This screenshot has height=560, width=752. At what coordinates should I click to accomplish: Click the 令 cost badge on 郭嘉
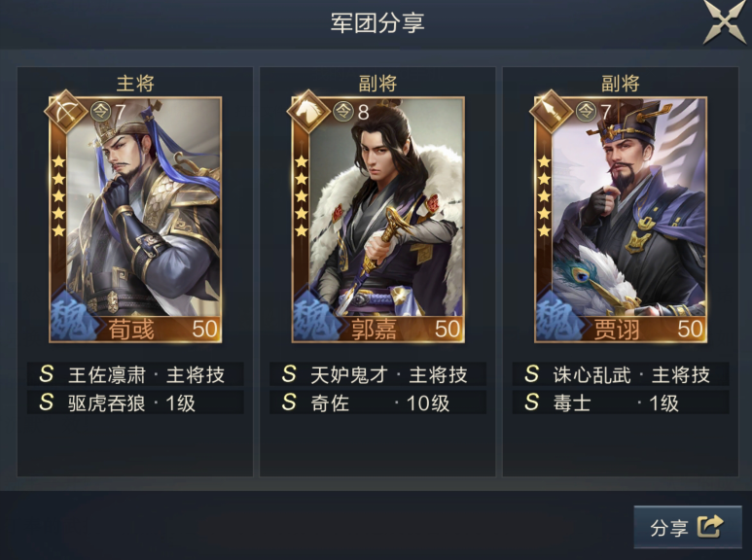point(343,111)
